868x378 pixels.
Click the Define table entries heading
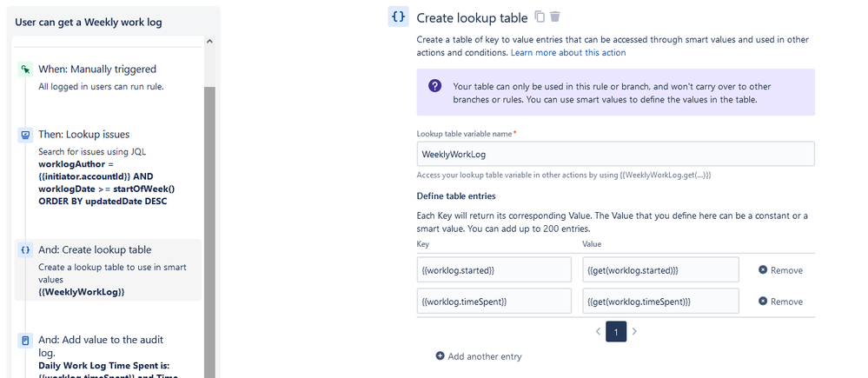456,196
